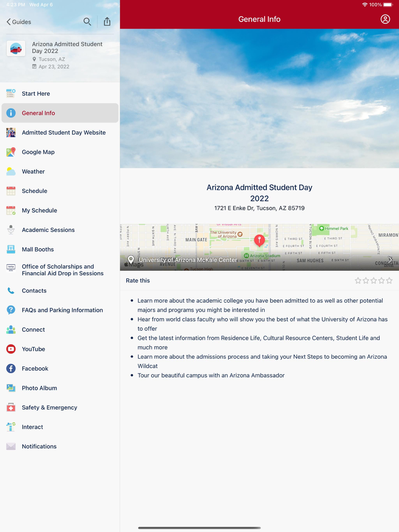Click the Academic Sessions icon
399x532 pixels.
coord(11,230)
